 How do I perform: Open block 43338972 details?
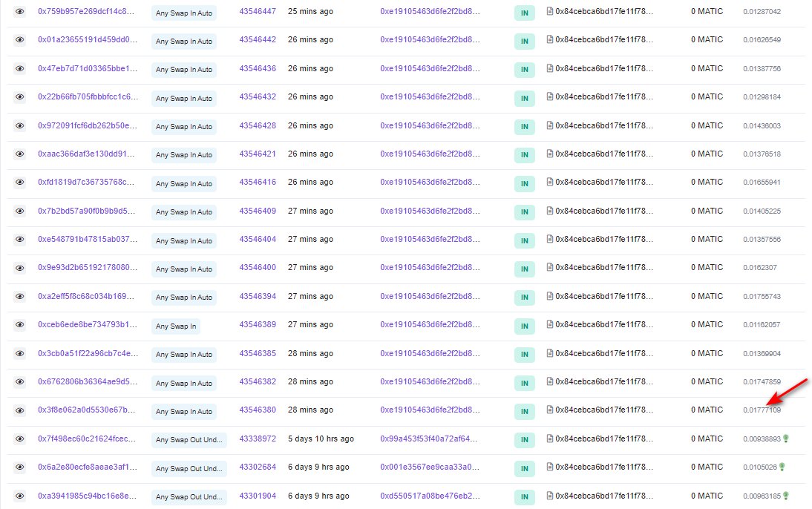tap(258, 439)
